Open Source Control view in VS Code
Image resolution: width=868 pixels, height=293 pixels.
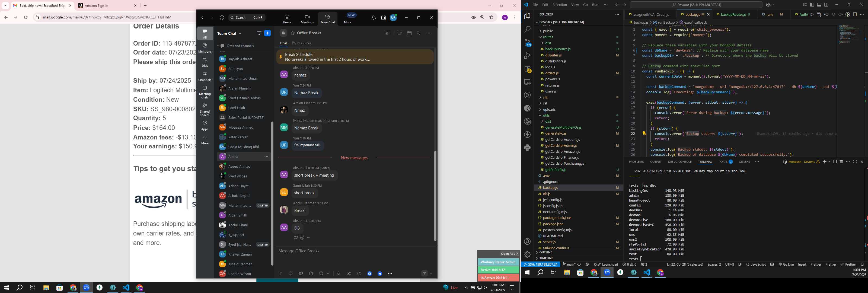527,43
